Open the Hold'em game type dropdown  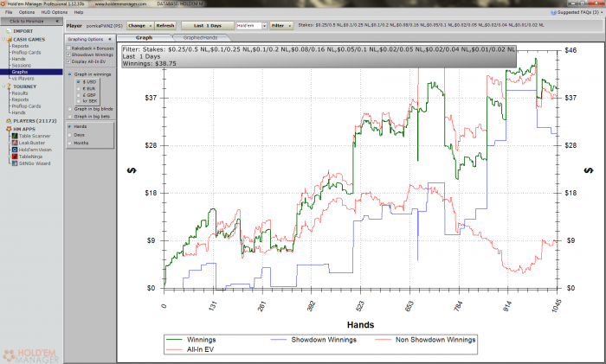(265, 26)
